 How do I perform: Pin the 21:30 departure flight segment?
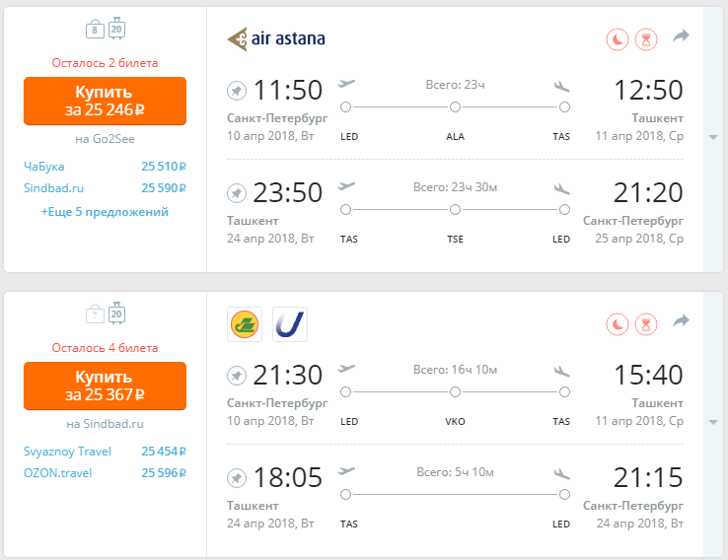coord(237,376)
